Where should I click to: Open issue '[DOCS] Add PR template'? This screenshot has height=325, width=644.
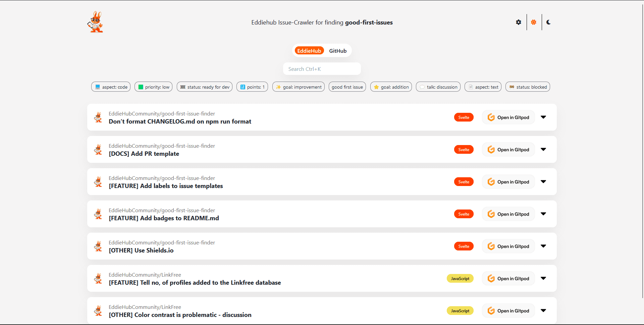[144, 154]
